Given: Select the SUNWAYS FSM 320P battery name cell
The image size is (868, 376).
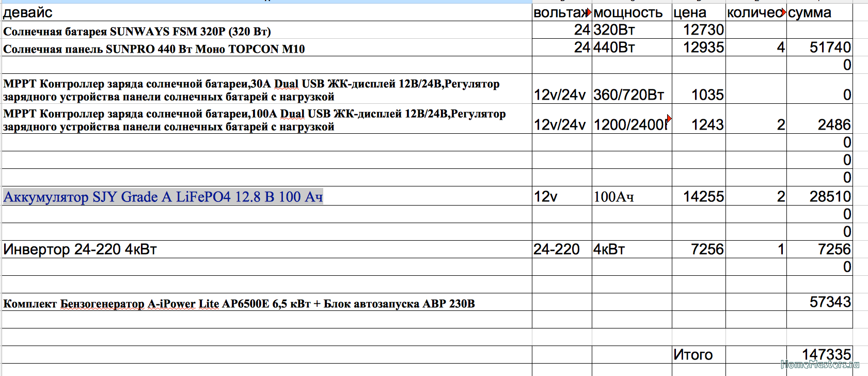Looking at the screenshot, I should coord(267,30).
